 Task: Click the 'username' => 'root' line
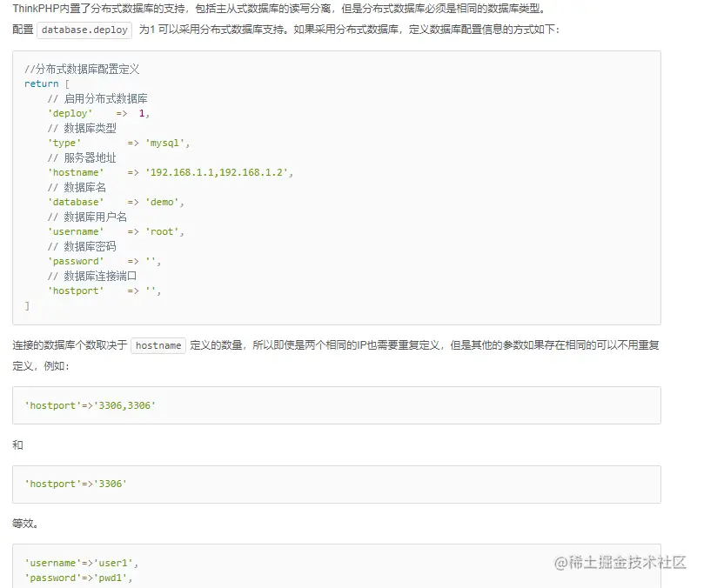coord(116,231)
